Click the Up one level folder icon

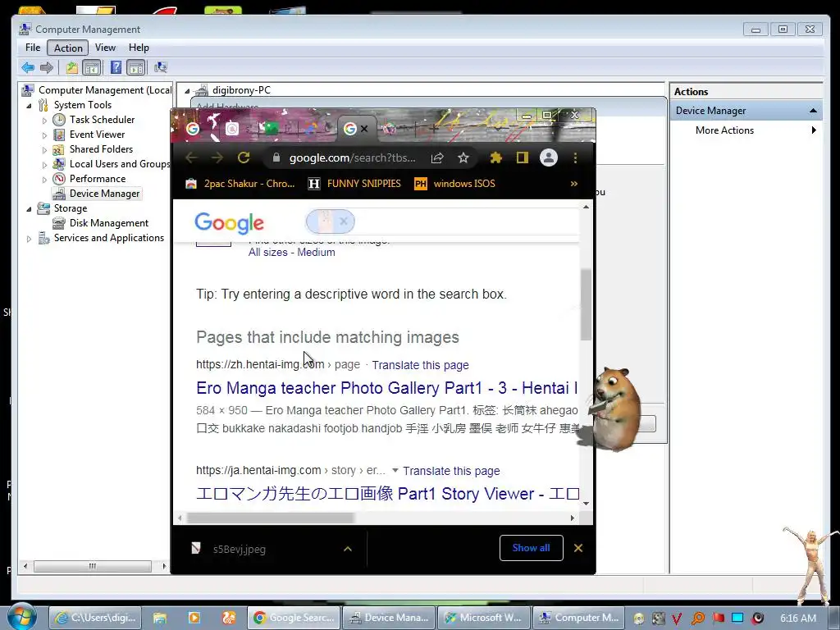(72, 67)
